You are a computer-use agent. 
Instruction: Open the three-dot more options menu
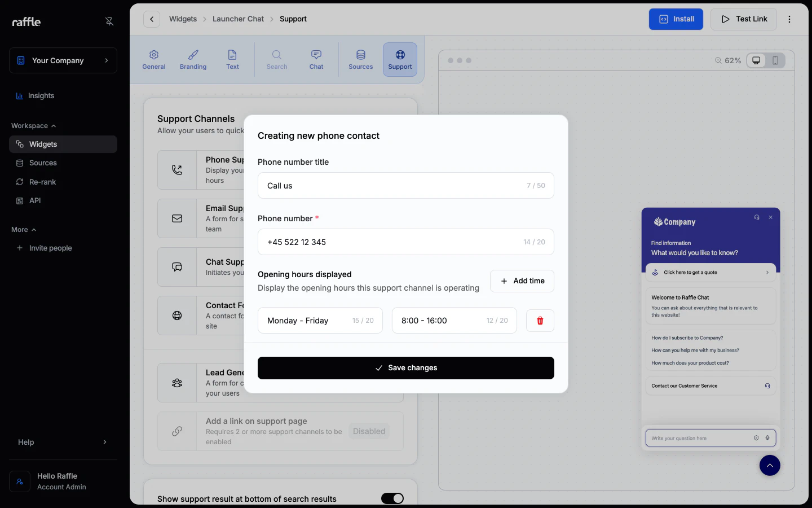789,19
